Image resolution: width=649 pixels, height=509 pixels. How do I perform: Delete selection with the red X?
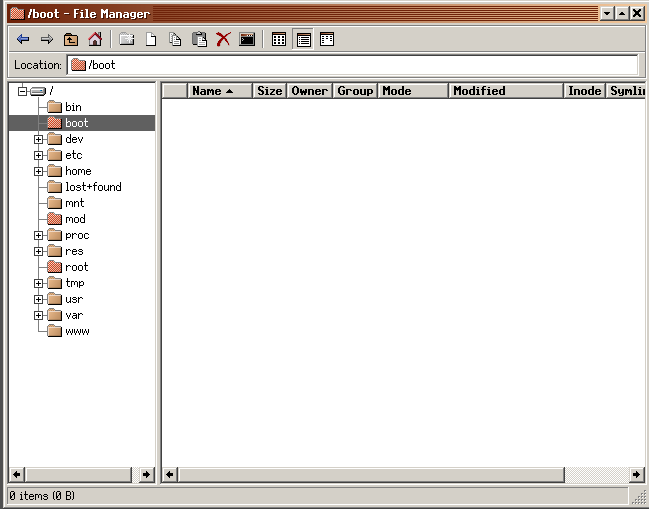[223, 40]
